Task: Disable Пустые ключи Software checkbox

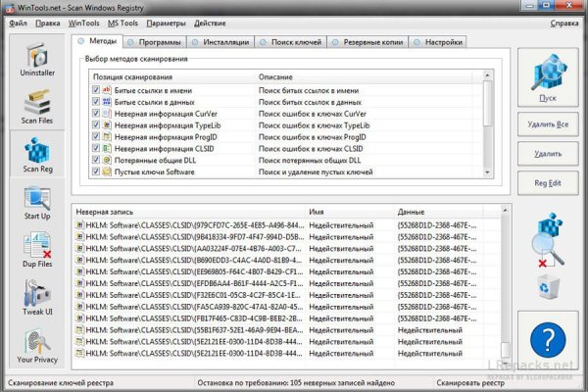Action: (96, 171)
